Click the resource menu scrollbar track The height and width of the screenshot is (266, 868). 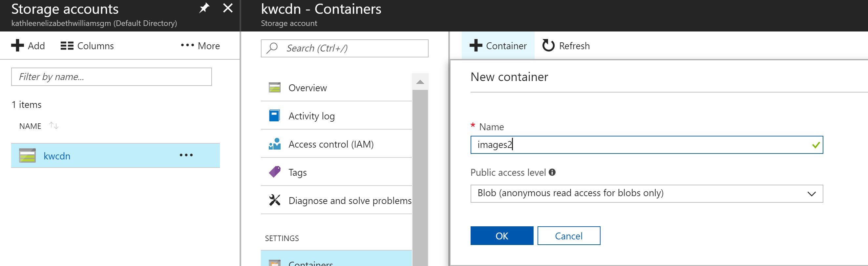(x=420, y=178)
